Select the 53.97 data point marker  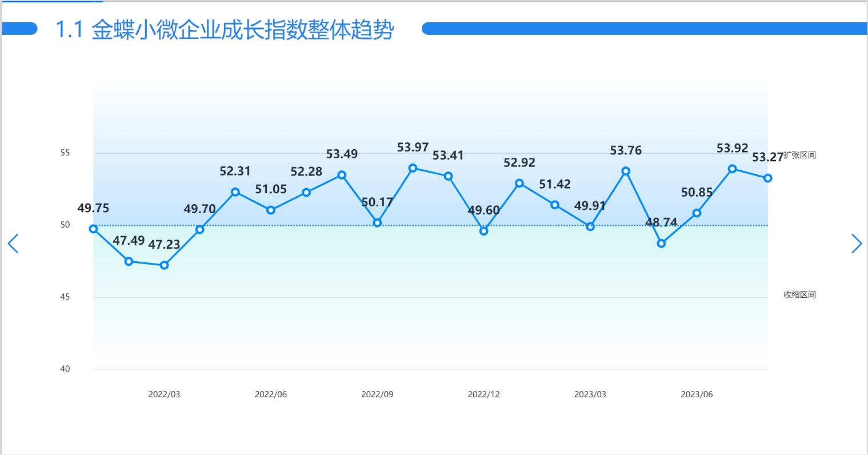tap(413, 168)
